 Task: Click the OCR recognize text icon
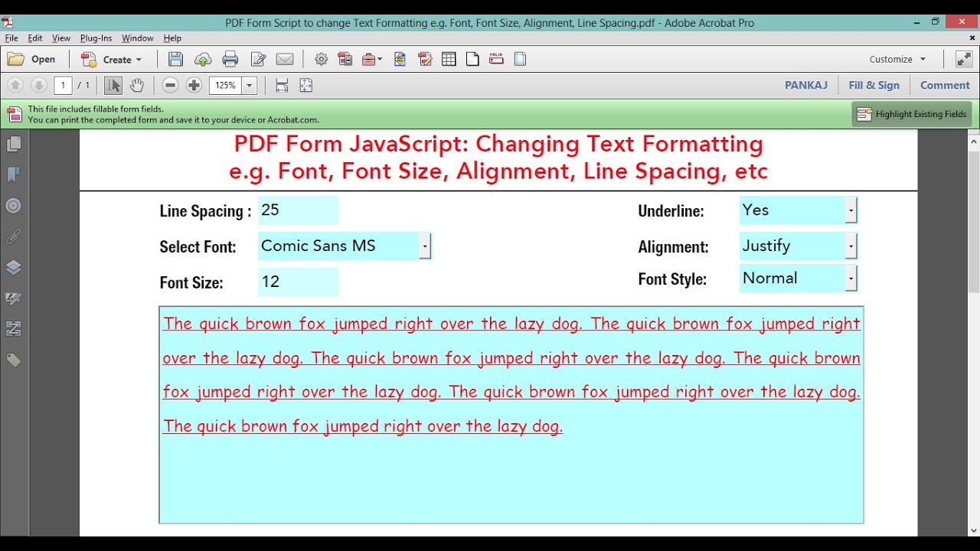point(400,59)
